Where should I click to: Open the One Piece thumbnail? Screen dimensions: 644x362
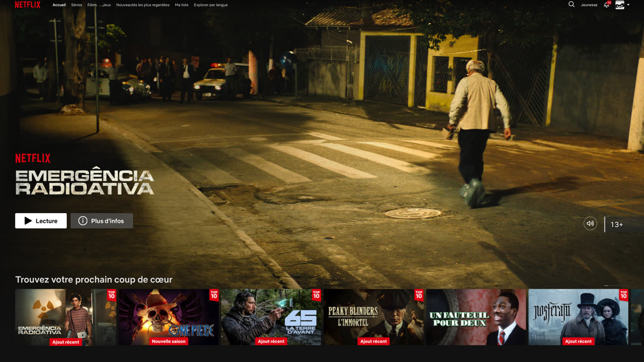pos(168,317)
